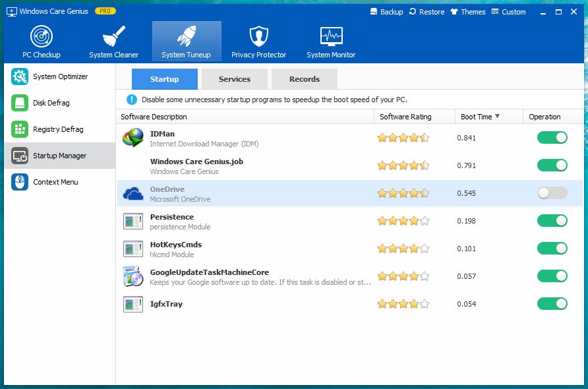Click the boot time value 0.198

[466, 221]
